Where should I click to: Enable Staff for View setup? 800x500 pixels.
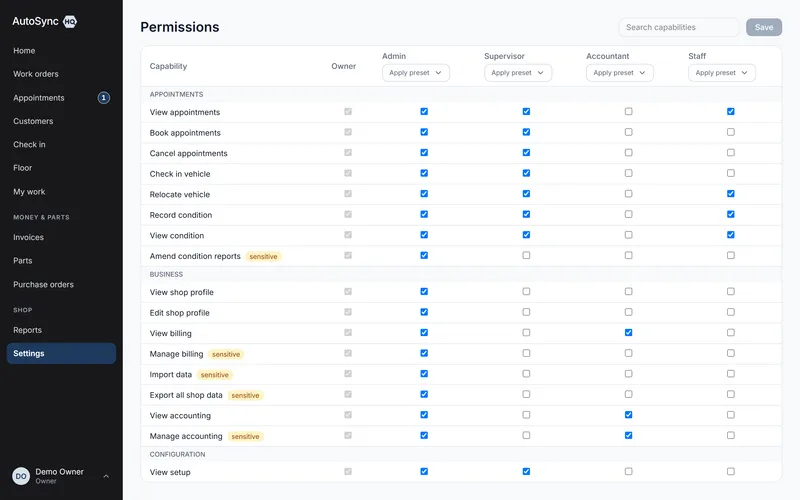click(x=731, y=471)
